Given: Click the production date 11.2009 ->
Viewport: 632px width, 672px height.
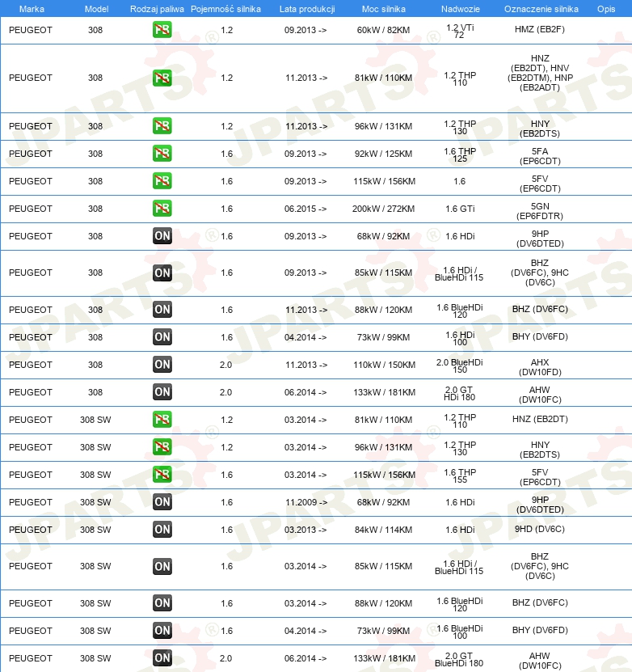Looking at the screenshot, I should click(306, 502).
